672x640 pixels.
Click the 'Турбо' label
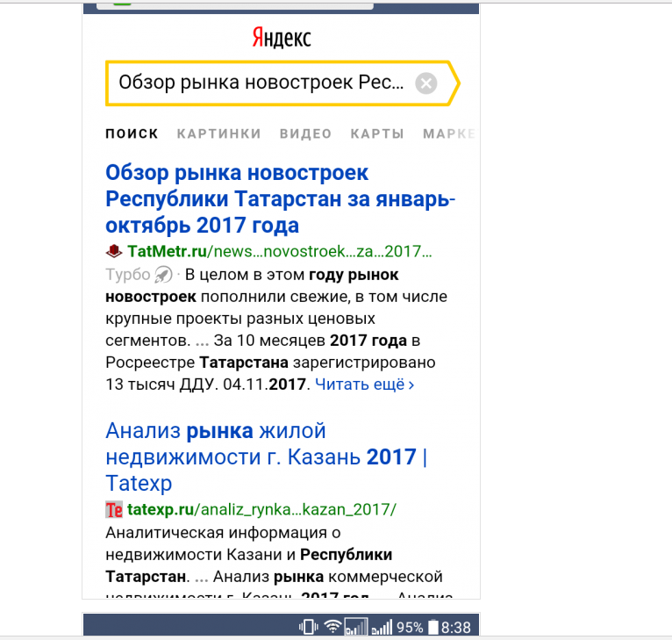[128, 275]
